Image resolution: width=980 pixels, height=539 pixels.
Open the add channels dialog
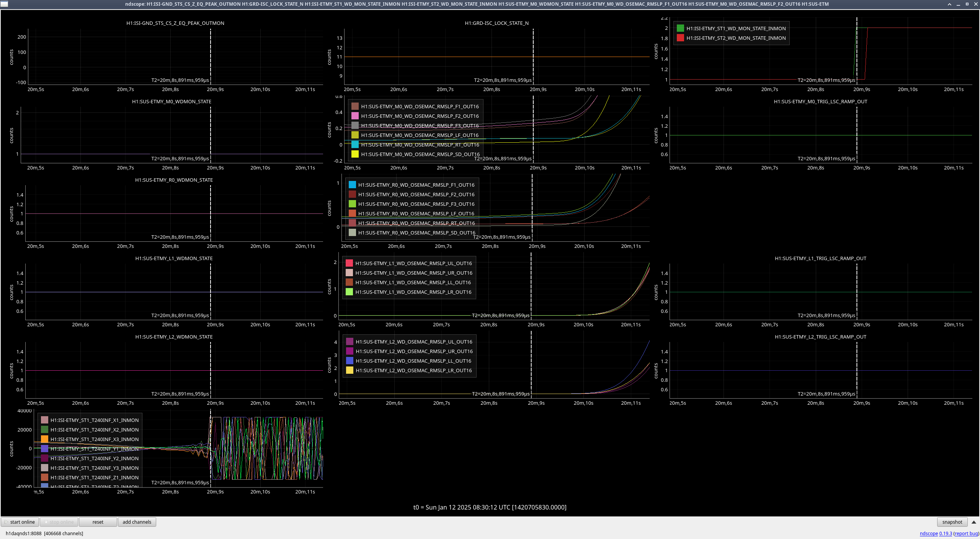[137, 522]
